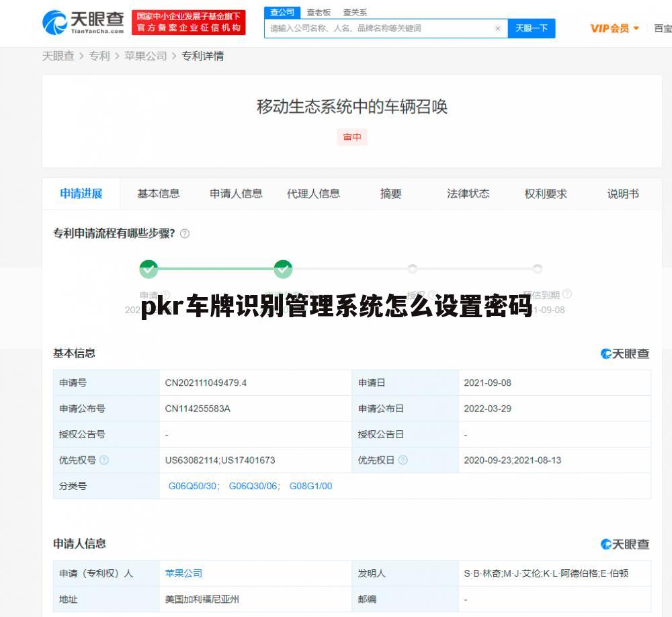Clear the search box with the x icon
Viewport: 672px width, 617px height.
pos(497,28)
